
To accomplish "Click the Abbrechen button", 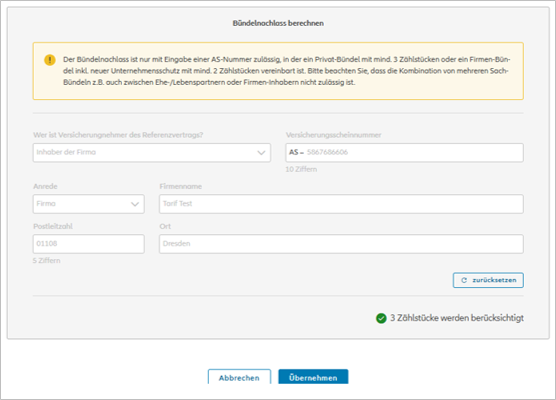I will [x=239, y=377].
